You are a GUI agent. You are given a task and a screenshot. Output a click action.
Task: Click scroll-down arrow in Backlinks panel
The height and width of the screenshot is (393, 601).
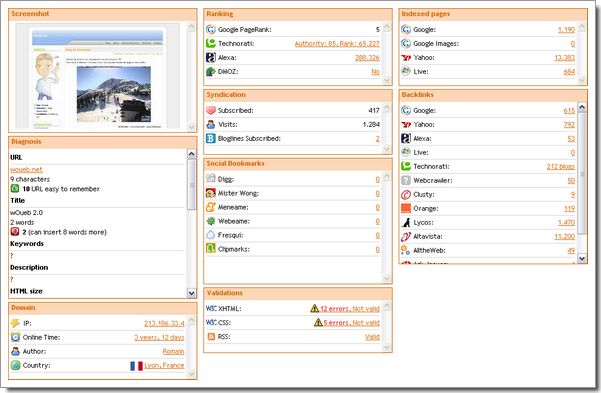582,259
